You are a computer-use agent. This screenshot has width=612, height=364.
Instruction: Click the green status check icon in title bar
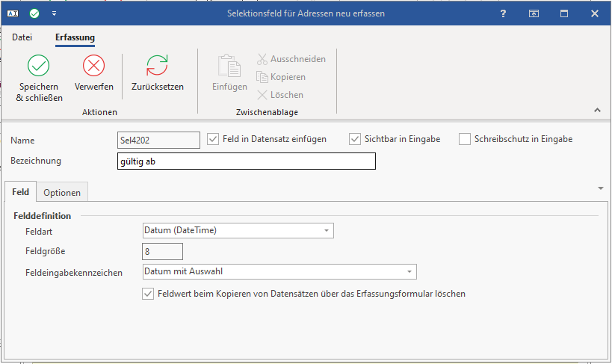[35, 13]
